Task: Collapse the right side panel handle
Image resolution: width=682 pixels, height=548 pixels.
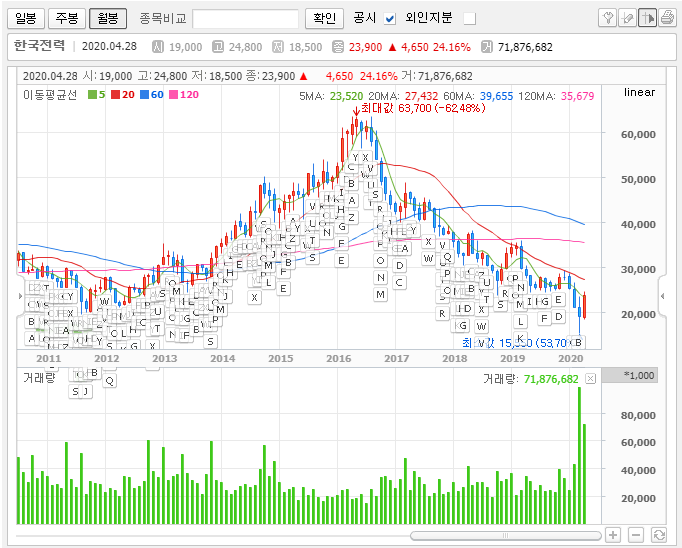Action: click(x=662, y=296)
